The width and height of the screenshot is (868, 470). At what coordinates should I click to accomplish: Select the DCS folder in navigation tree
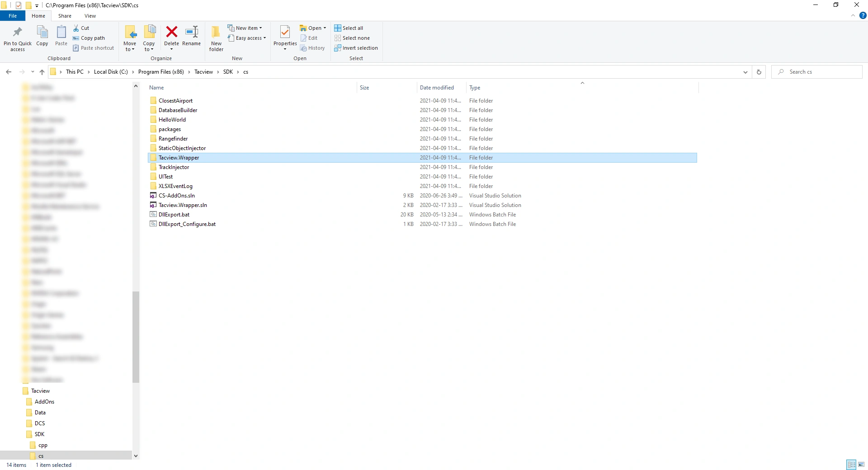(x=40, y=423)
